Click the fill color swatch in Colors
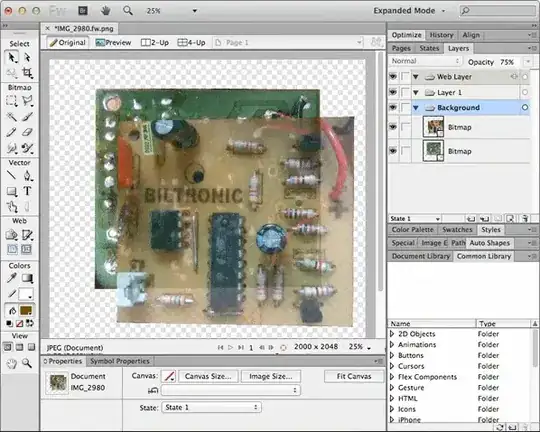The width and height of the screenshot is (540, 432). click(x=27, y=310)
